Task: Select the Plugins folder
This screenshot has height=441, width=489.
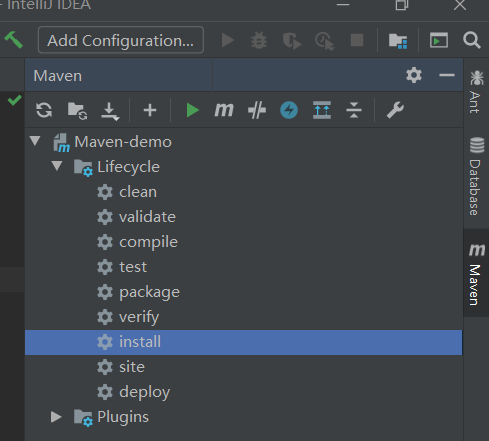Action: [123, 417]
